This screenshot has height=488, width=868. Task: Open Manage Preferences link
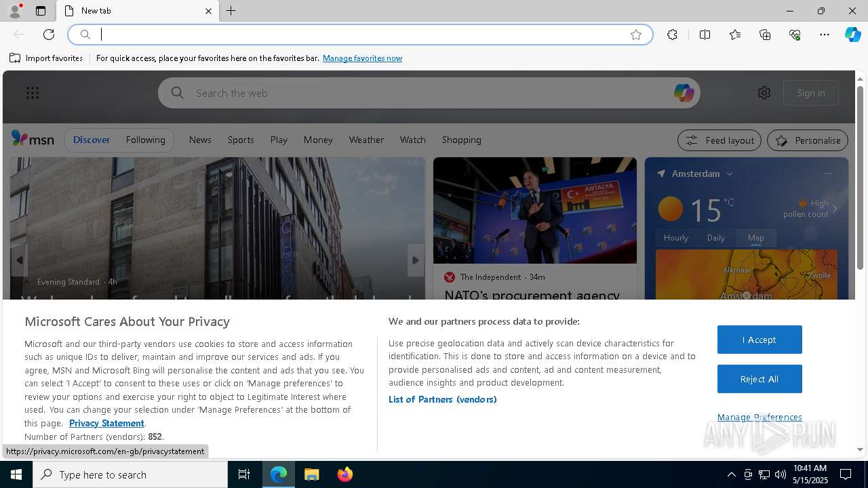click(759, 417)
